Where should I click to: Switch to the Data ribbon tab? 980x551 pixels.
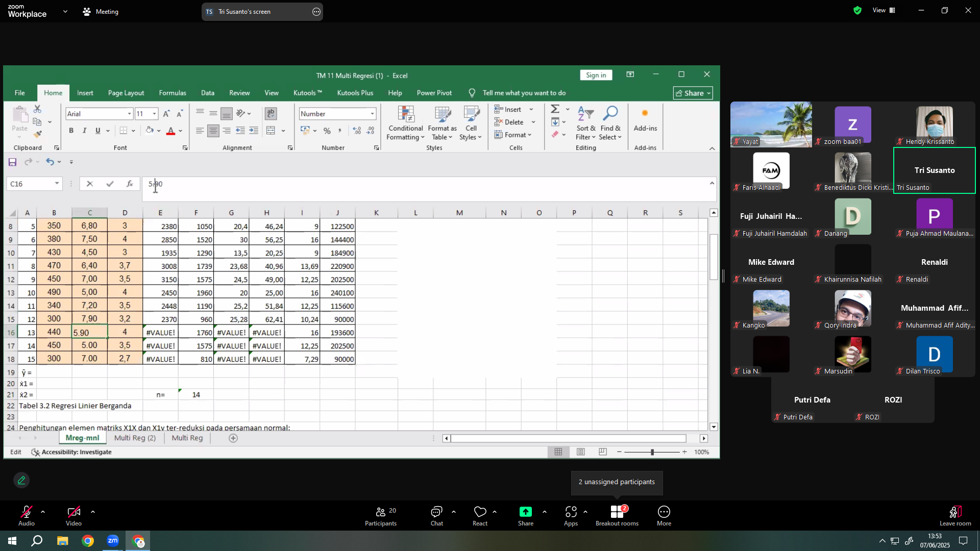coord(208,93)
